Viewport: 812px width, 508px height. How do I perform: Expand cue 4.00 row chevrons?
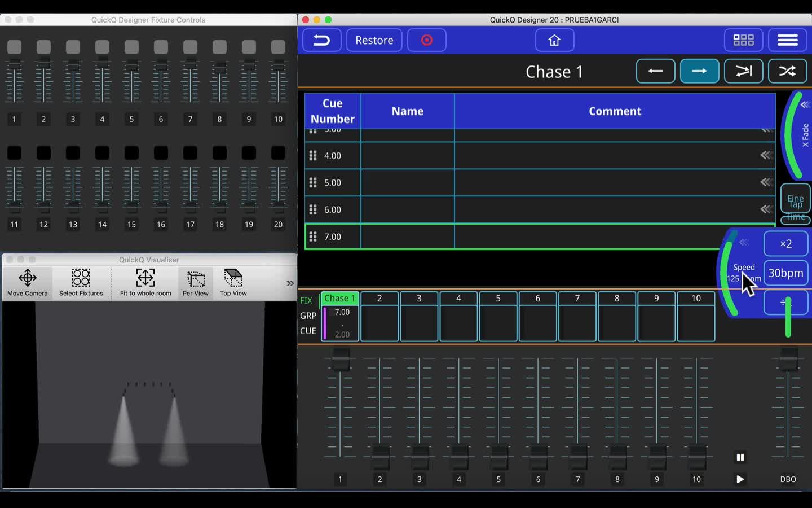tap(766, 155)
